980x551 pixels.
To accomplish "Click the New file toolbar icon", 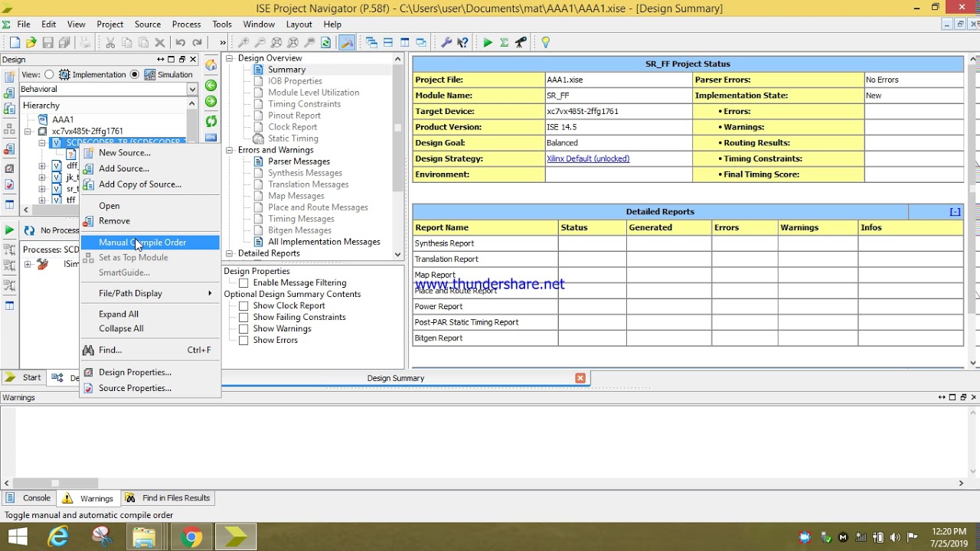I will (x=15, y=43).
